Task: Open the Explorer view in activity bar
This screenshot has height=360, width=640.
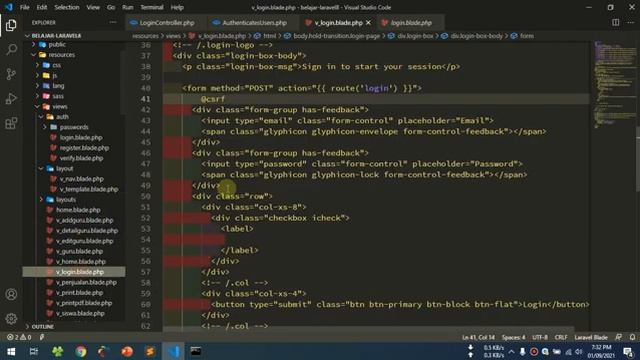Action: click(11, 25)
